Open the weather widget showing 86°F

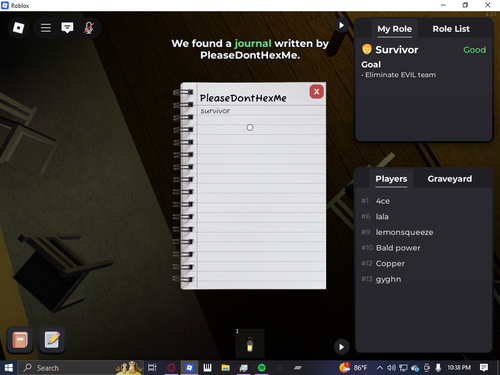point(353,368)
